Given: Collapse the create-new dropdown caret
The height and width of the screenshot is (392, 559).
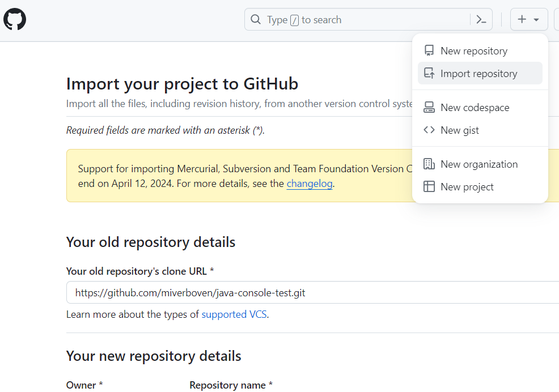Looking at the screenshot, I should coord(536,20).
